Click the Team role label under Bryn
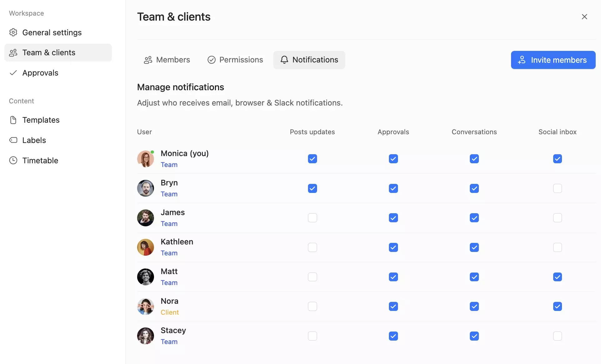Viewport: 601px width, 364px height. tap(169, 194)
